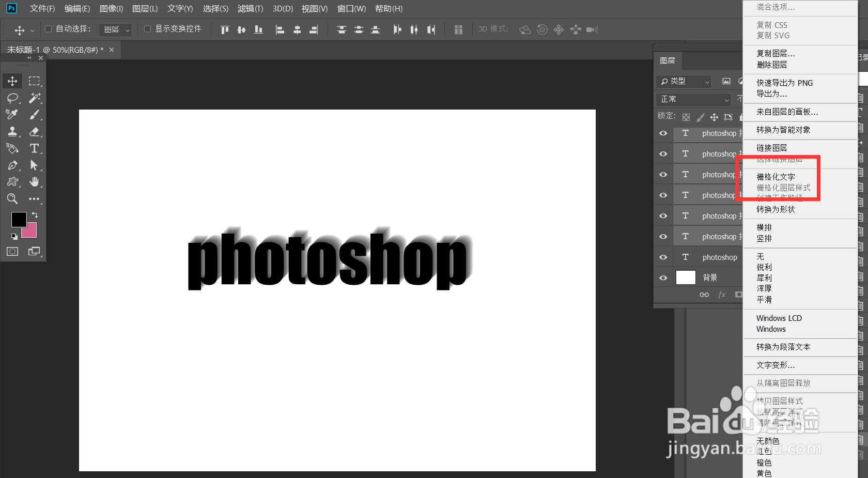Image resolution: width=868 pixels, height=478 pixels.
Task: Open the 图层 auto-select dropdown
Action: click(115, 29)
